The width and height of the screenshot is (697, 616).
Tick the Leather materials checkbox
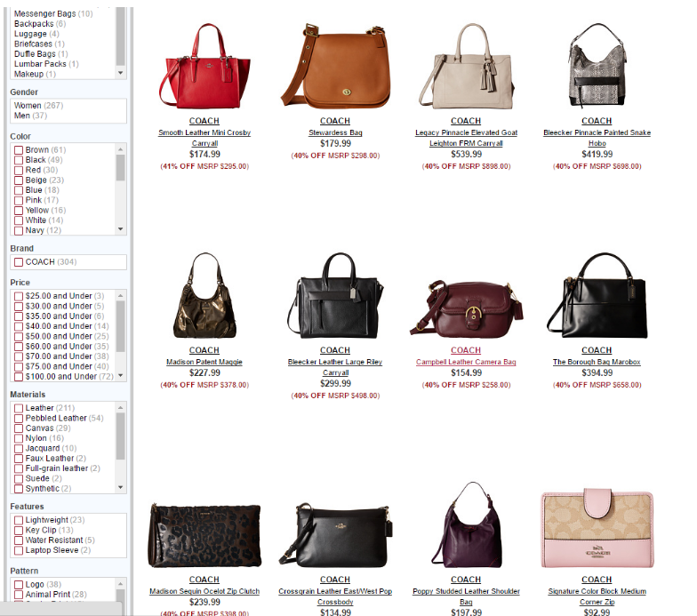[x=18, y=408]
